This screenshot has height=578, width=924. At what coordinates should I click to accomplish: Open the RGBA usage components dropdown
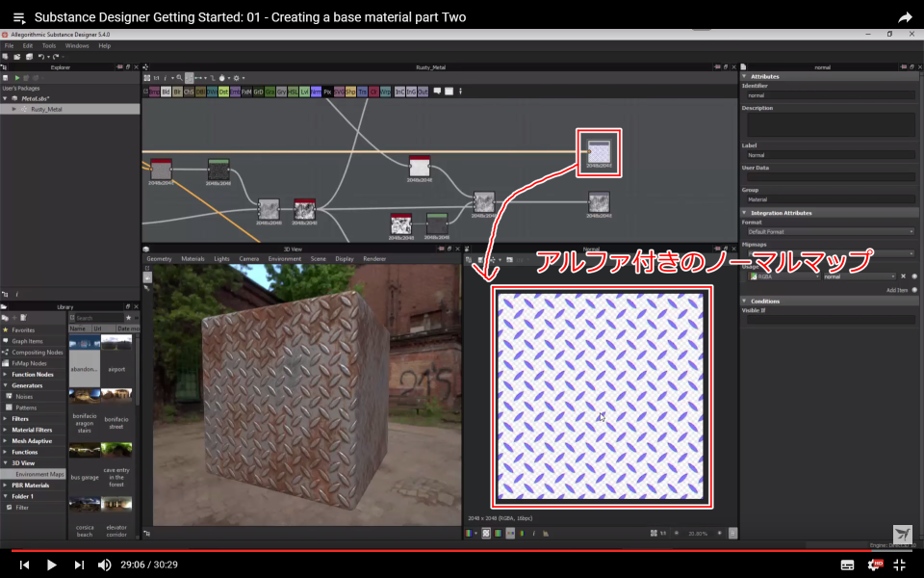[x=783, y=276]
